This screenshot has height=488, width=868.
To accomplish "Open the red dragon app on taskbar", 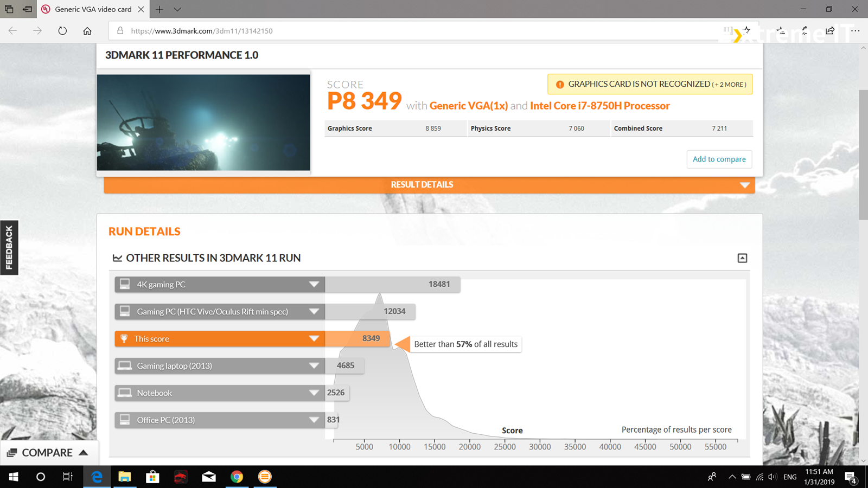I will pos(181,477).
